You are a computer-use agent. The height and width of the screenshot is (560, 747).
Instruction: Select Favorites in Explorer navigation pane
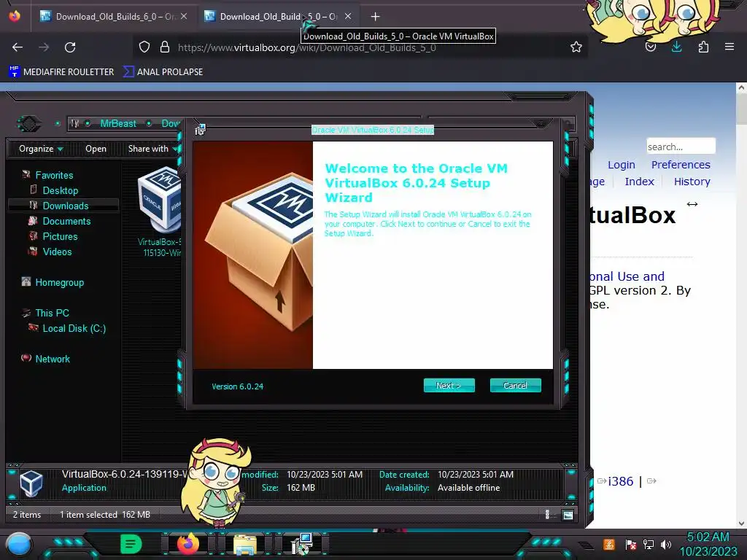(x=54, y=175)
